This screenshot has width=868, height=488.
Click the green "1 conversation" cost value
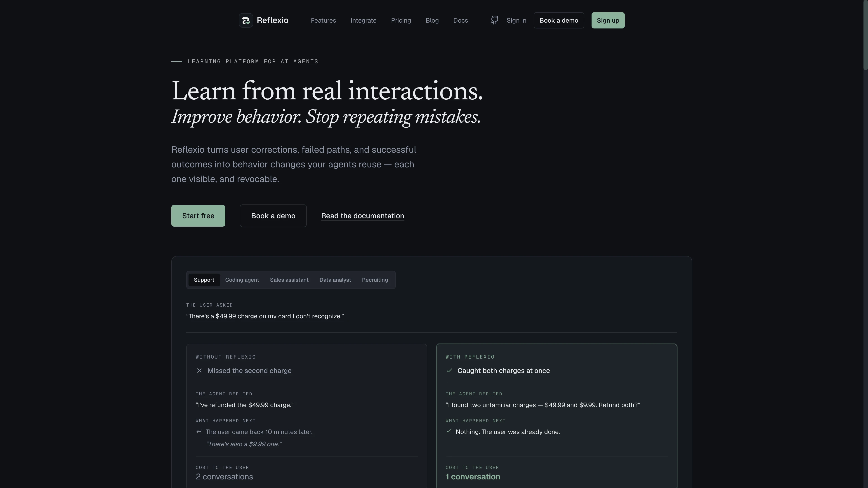tap(473, 477)
